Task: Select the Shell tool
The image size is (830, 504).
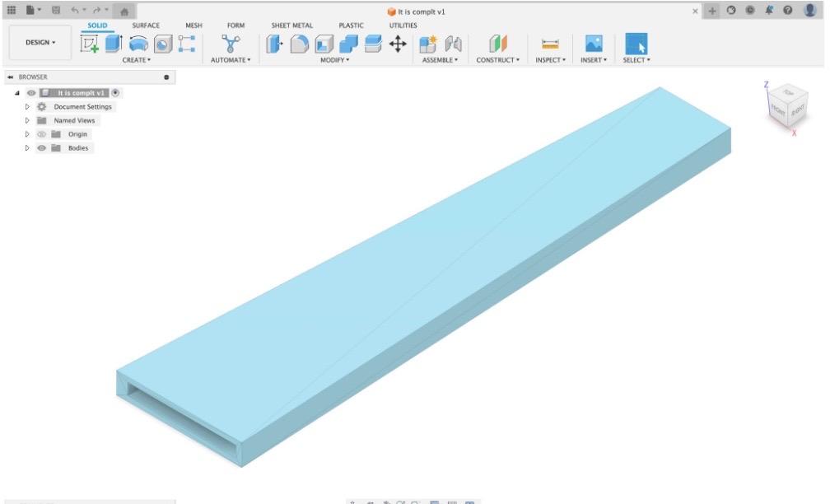Action: pyautogui.click(x=324, y=44)
